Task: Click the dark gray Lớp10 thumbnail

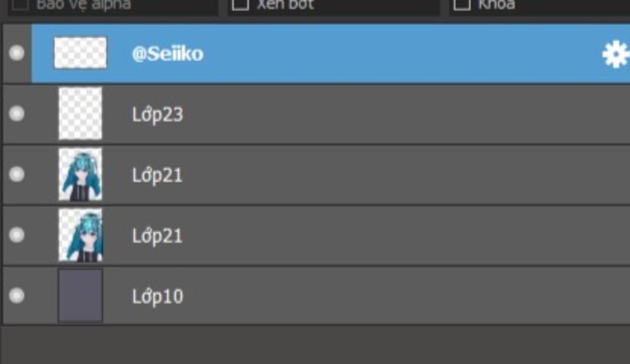Action: (x=81, y=296)
